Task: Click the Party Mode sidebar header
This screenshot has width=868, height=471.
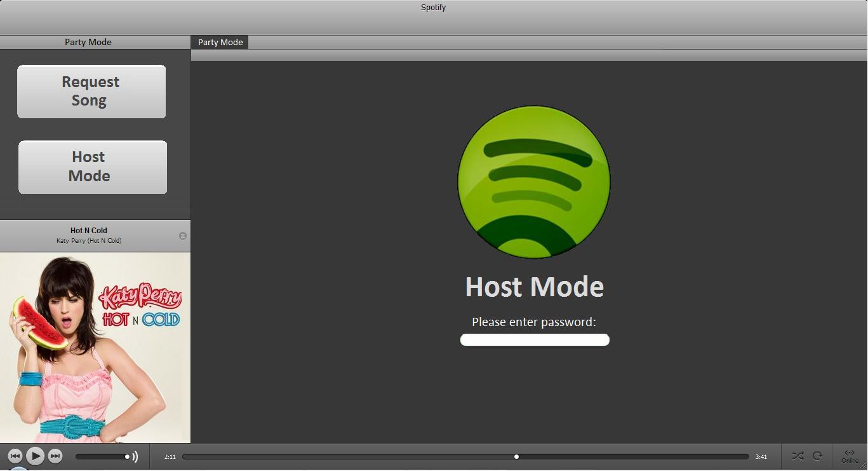Action: point(88,42)
